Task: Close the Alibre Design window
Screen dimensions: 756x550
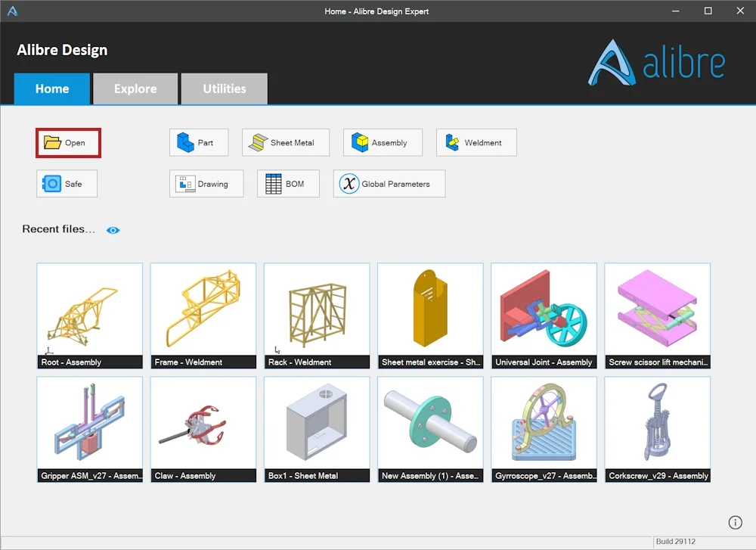Action: (740, 11)
